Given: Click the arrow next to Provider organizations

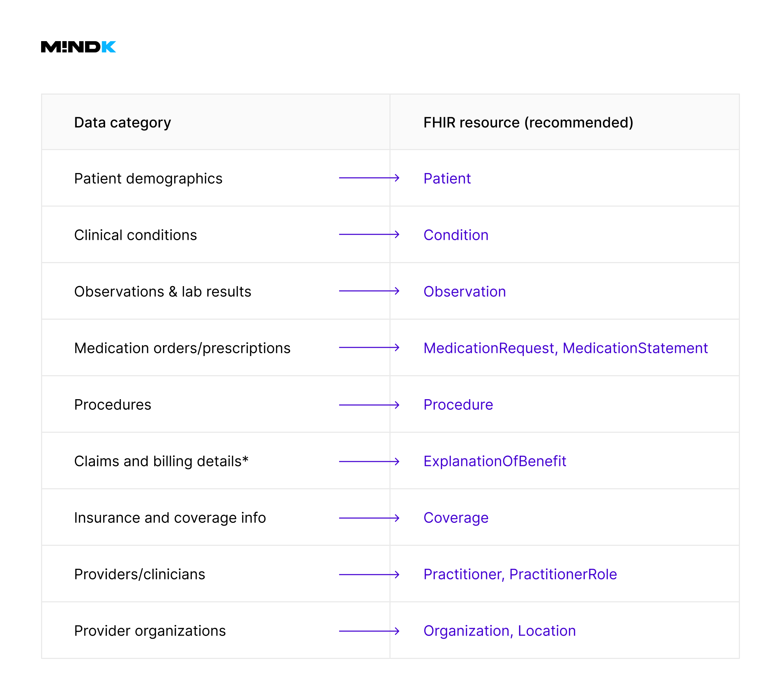Looking at the screenshot, I should point(369,631).
